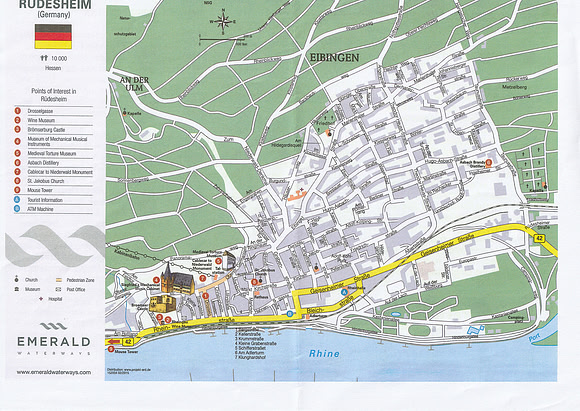
Task: Click the Rhine river label
Action: (x=324, y=354)
